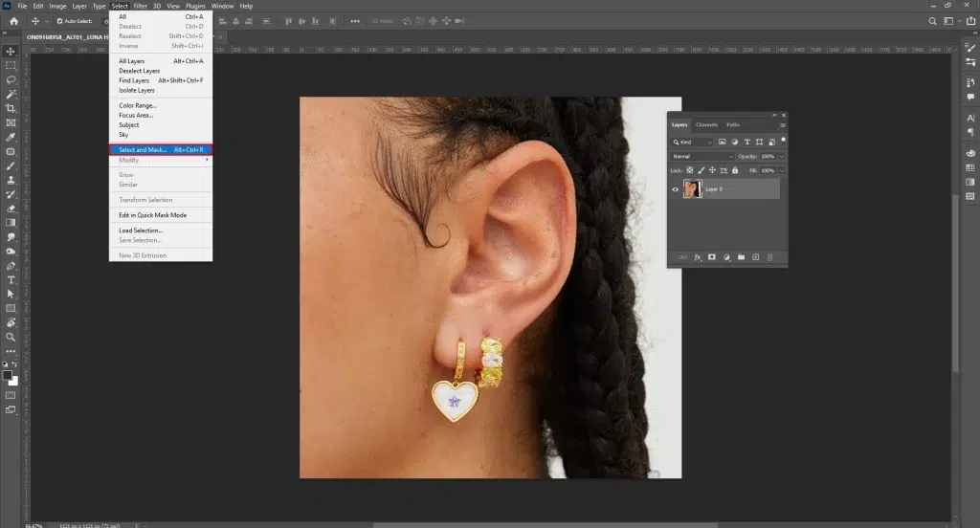
Task: Select the Crop tool
Action: (x=11, y=109)
